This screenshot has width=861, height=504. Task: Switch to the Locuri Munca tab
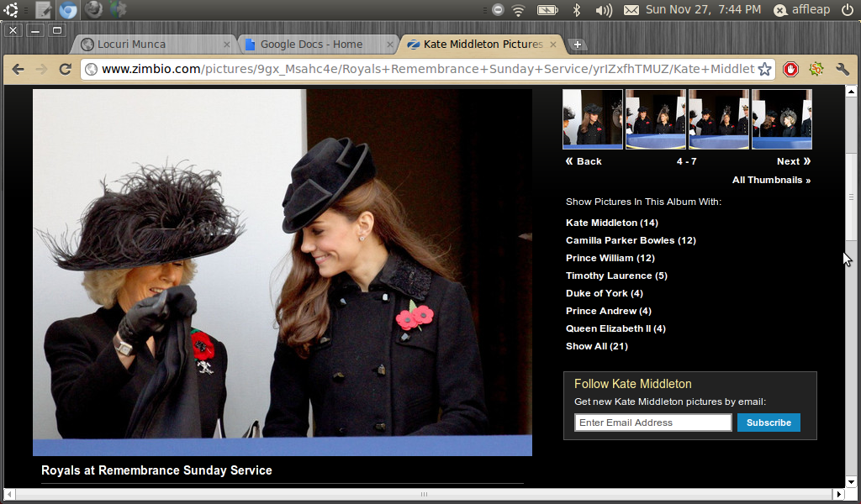pos(154,45)
